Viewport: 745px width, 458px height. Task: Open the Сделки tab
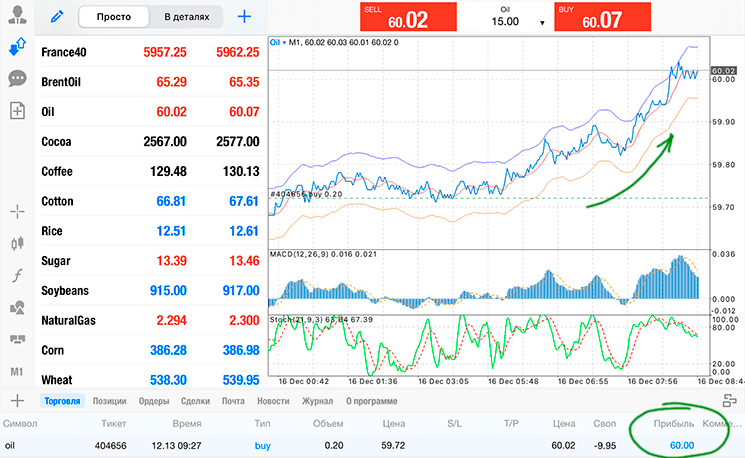[195, 401]
